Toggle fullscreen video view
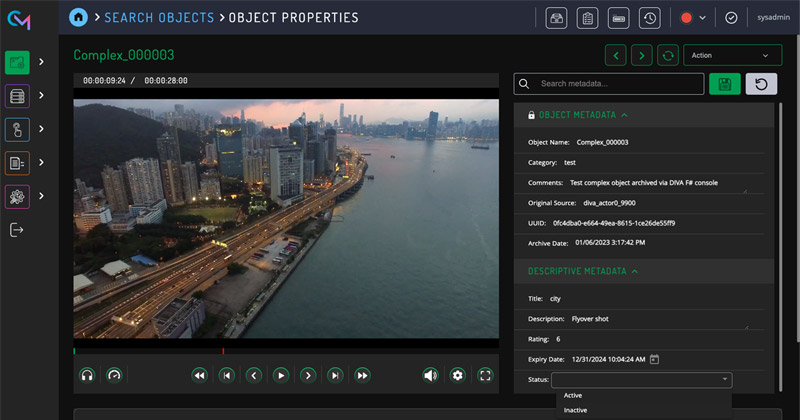This screenshot has width=800, height=420. [x=485, y=376]
